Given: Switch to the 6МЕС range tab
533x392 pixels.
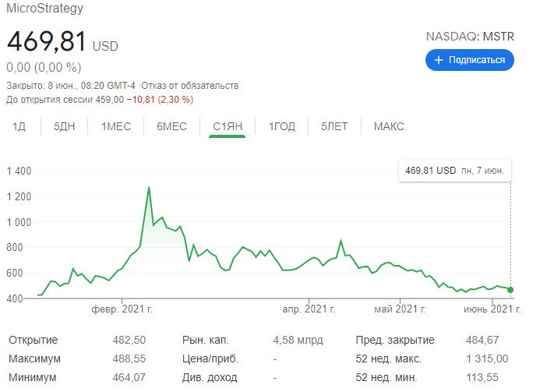Looking at the screenshot, I should 171,126.
